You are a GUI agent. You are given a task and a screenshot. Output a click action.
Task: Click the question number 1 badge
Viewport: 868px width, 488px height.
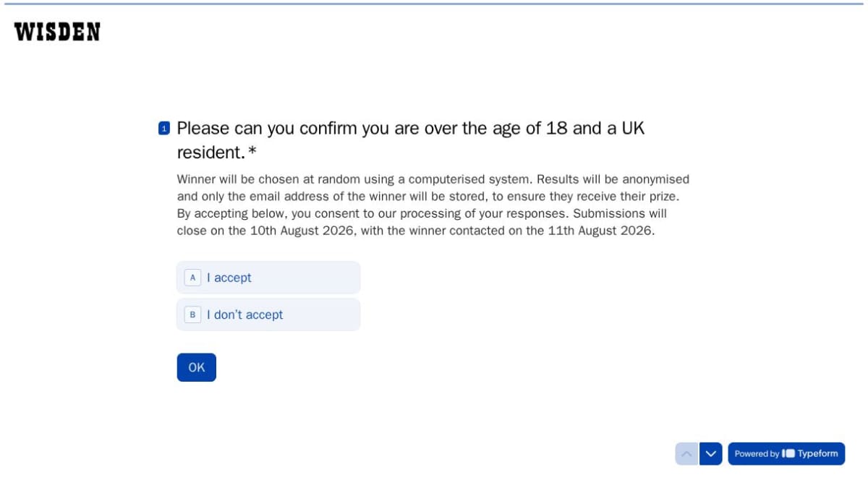point(164,129)
